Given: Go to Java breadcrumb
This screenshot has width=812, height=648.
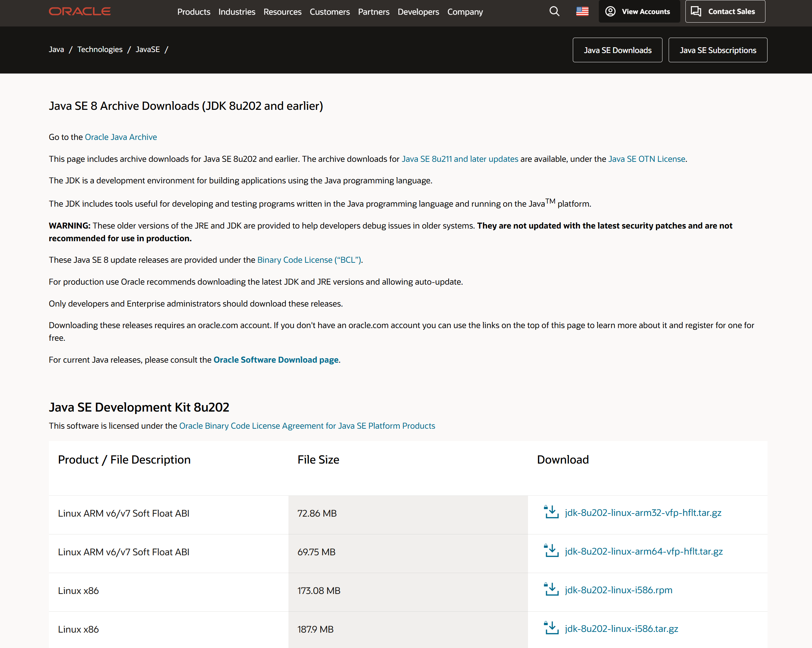Looking at the screenshot, I should pos(56,49).
